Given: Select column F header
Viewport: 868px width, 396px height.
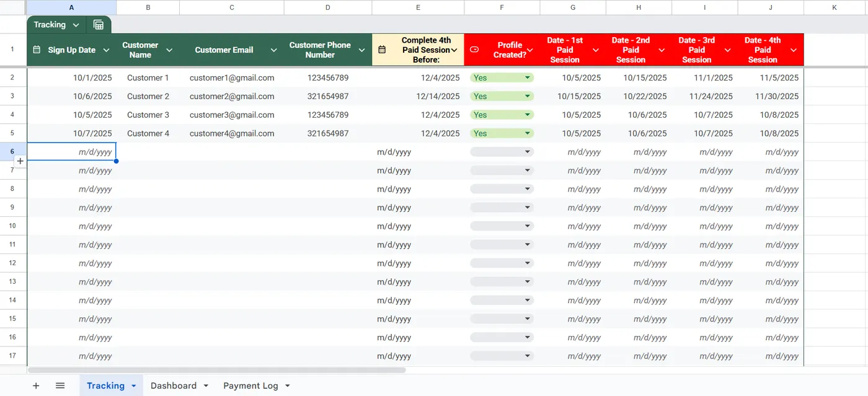Looking at the screenshot, I should tap(502, 7).
